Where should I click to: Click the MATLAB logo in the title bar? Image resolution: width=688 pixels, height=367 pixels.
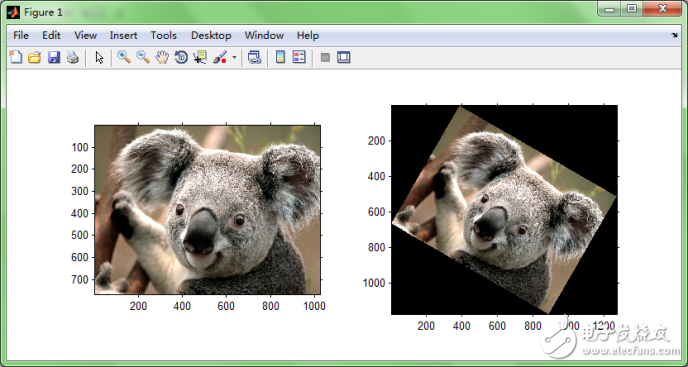click(13, 12)
